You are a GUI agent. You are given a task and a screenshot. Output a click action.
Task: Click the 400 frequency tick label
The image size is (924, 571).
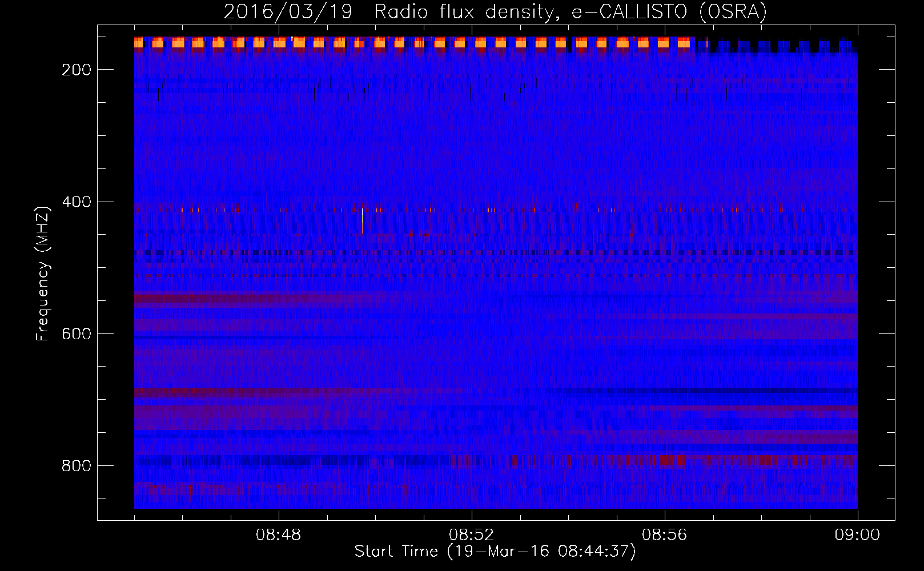coord(77,202)
